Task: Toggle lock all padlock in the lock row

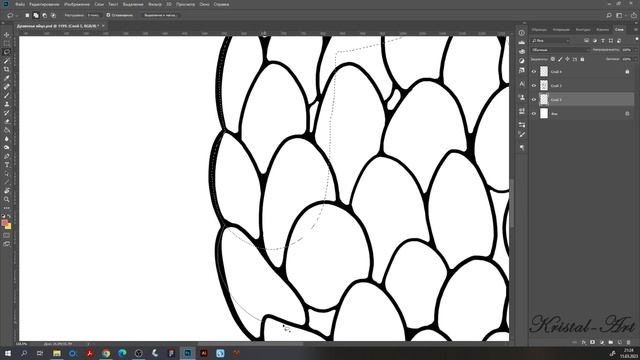Action: point(582,59)
